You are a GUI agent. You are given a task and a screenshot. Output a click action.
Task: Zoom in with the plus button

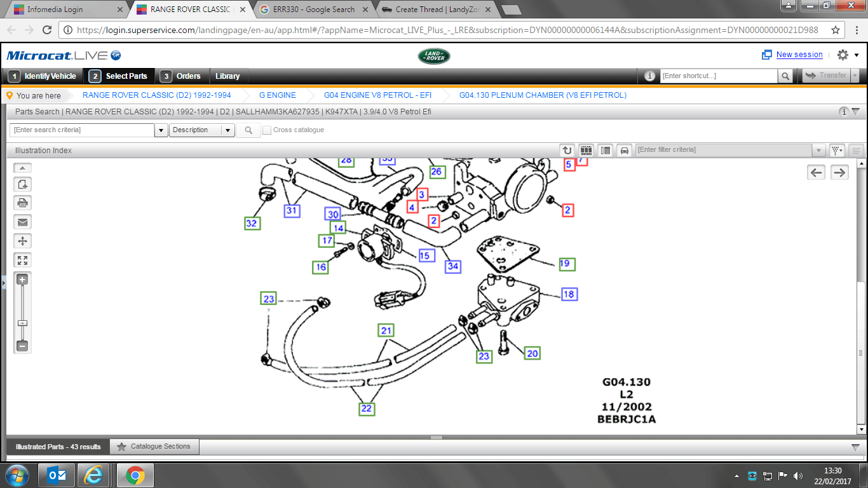coord(22,280)
